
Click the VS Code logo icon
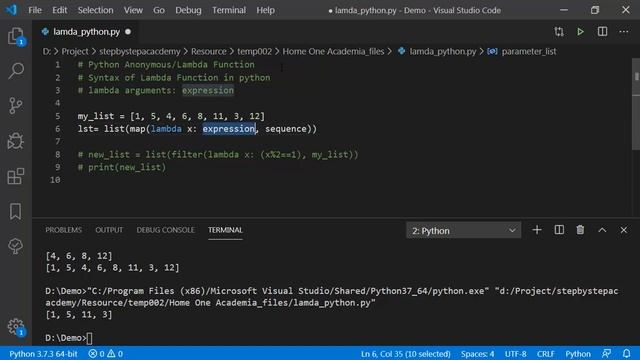pyautogui.click(x=11, y=10)
